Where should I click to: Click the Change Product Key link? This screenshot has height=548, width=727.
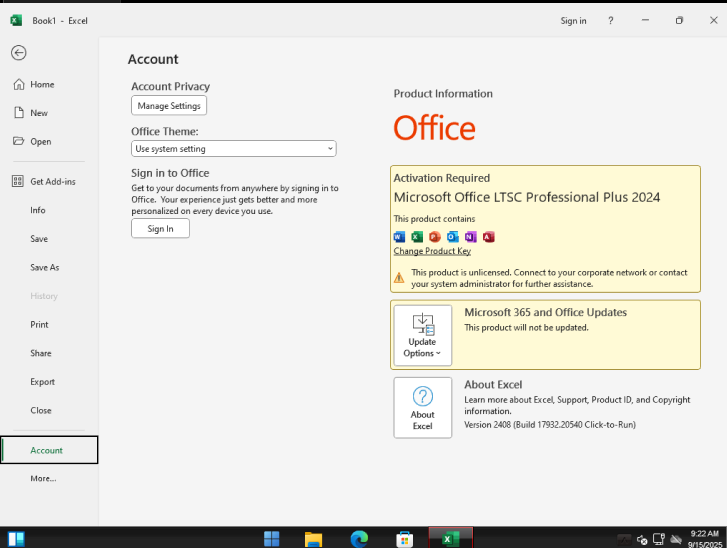coord(432,251)
